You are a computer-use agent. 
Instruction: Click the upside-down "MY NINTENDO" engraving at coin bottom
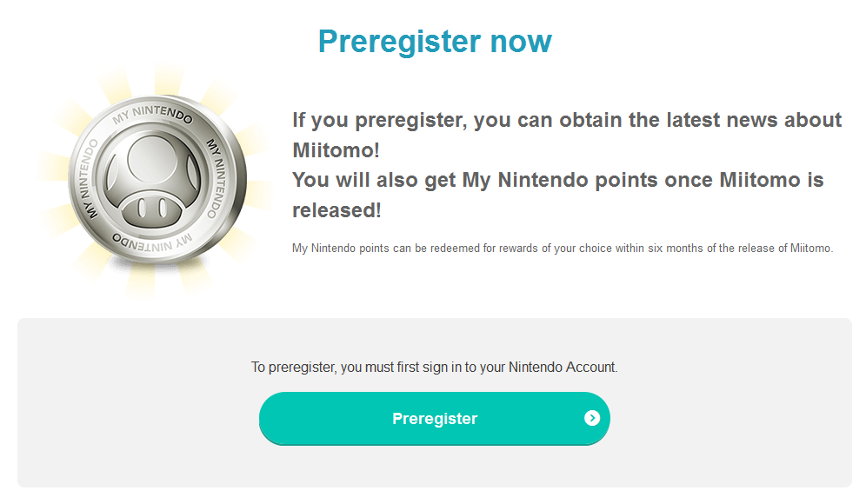coord(152,242)
